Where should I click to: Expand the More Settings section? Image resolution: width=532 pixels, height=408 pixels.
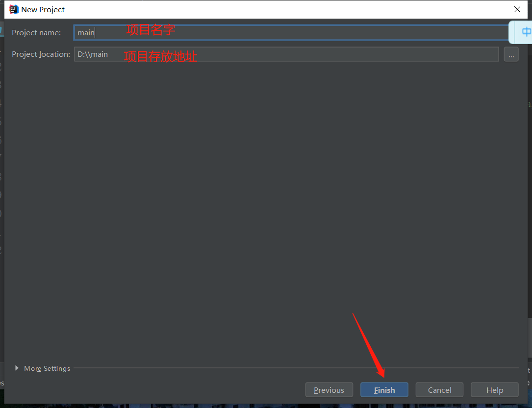[x=42, y=368]
